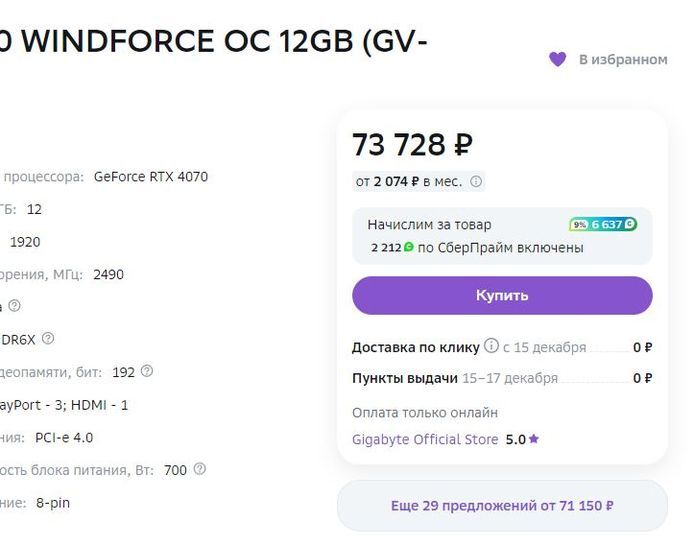Screen dimensions: 694x545
Task: Click the purple heart favorites icon
Action: [x=558, y=60]
